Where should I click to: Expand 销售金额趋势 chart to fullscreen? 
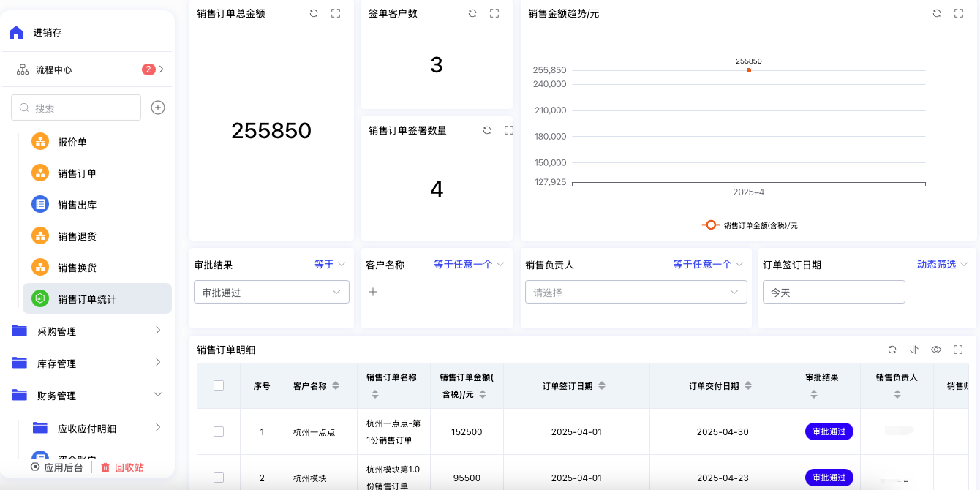959,13
